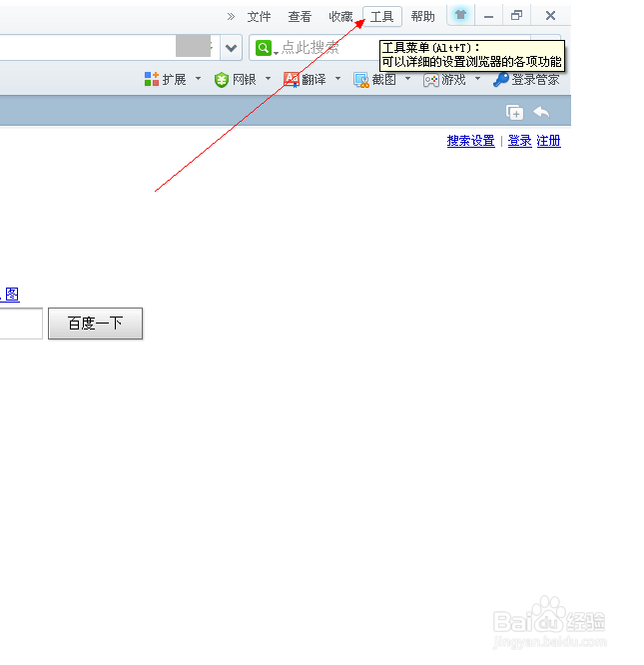Expand the 截图 dropdown arrow

[x=407, y=79]
